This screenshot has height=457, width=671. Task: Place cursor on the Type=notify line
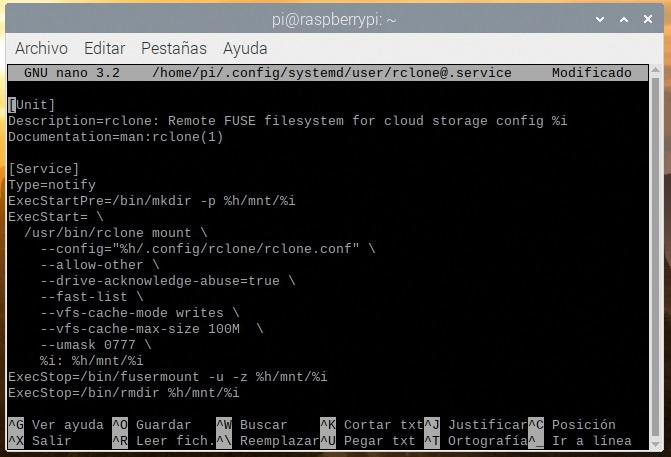pyautogui.click(x=52, y=185)
